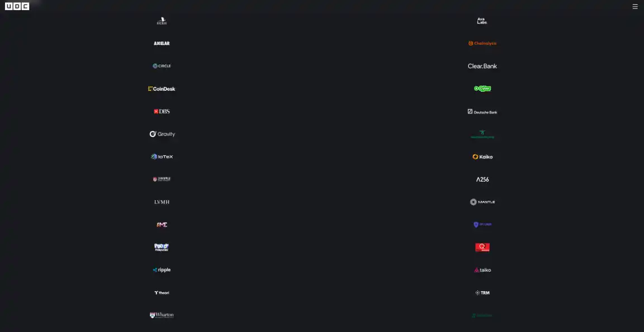Select the DBS bank logo
Viewport: 644px width, 332px height.
pyautogui.click(x=162, y=111)
